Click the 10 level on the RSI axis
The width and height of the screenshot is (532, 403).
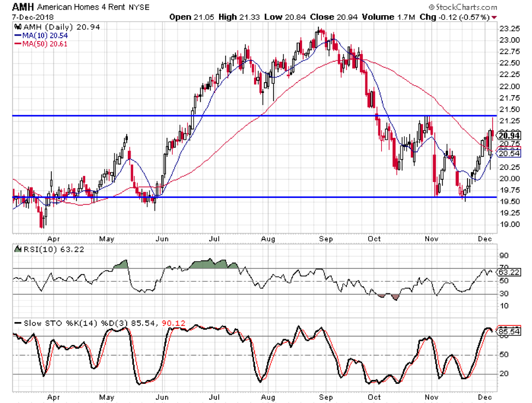504,306
